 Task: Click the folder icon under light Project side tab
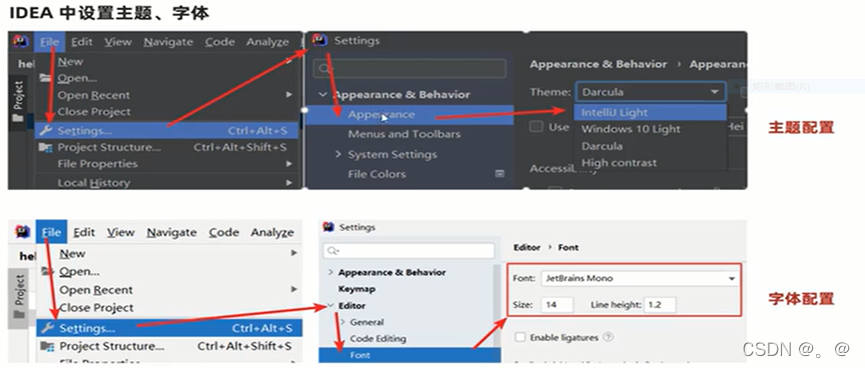19,314
